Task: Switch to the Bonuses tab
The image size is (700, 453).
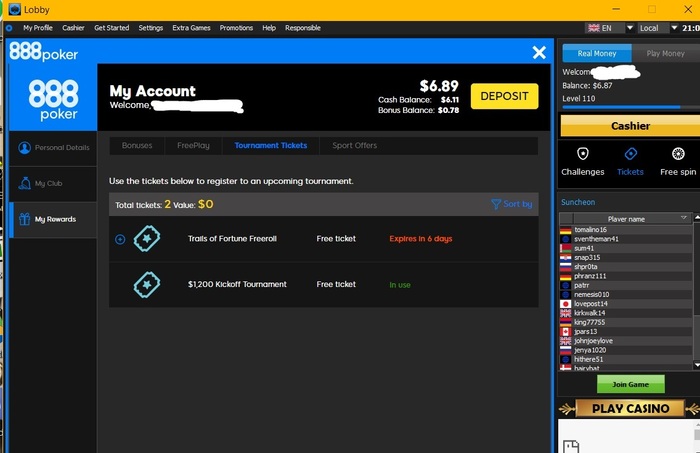Action: (137, 145)
